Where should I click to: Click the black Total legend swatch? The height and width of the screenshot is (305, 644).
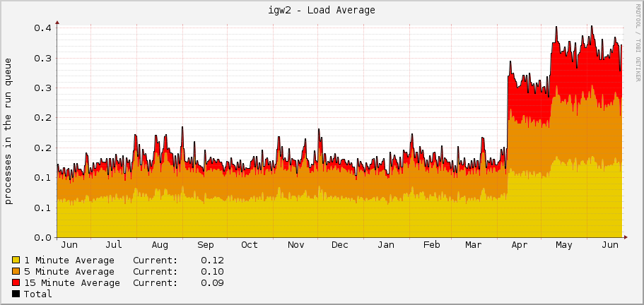click(16, 294)
